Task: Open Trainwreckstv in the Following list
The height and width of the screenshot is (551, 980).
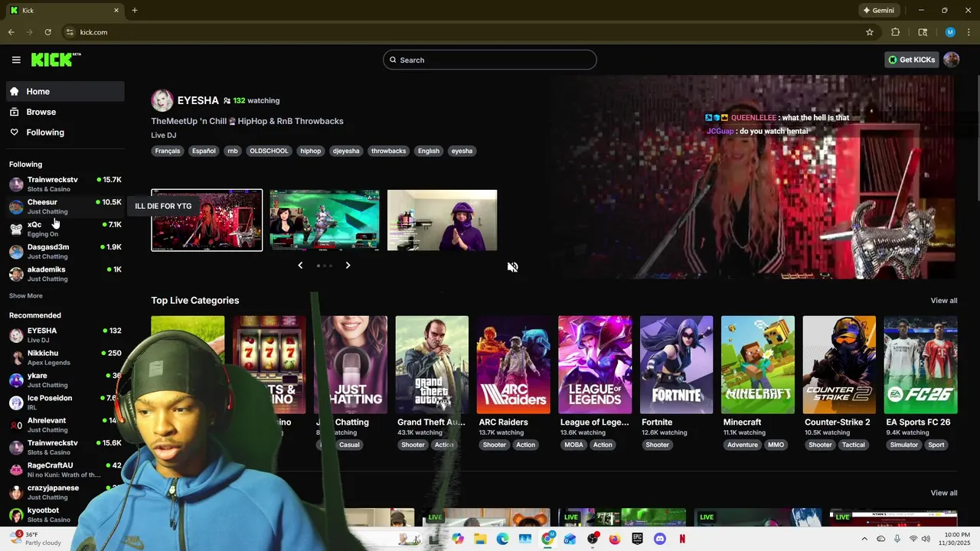Action: [x=65, y=184]
